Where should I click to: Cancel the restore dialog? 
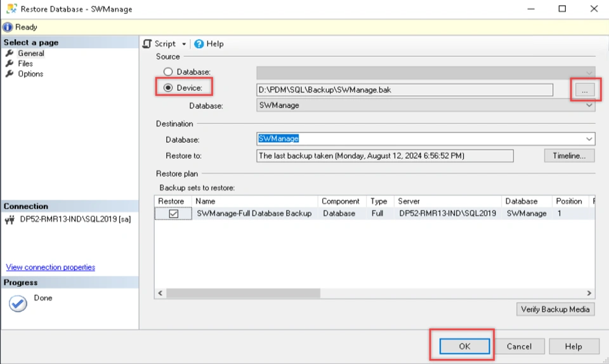tap(520, 346)
